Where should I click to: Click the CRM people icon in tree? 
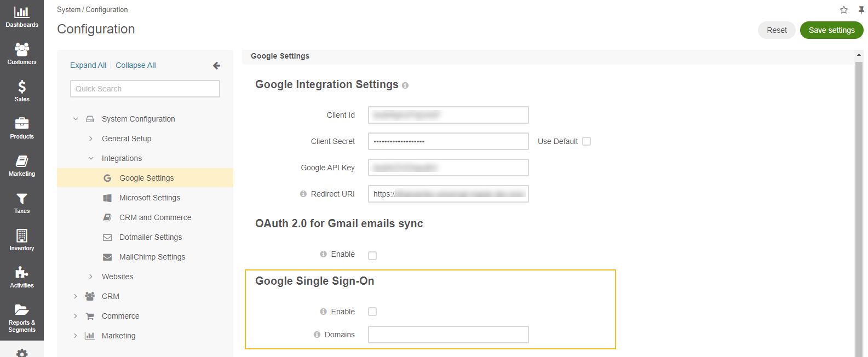(90, 296)
